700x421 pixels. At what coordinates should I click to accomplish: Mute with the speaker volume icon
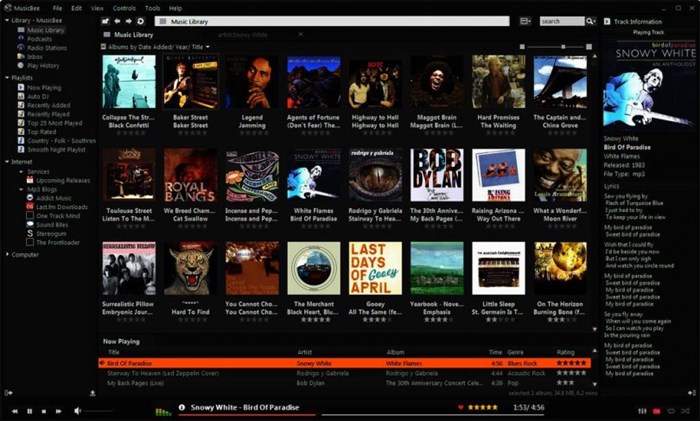click(77, 410)
